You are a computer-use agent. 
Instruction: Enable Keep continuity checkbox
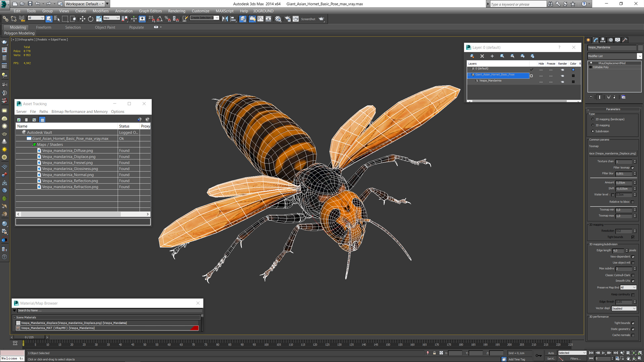633,295
